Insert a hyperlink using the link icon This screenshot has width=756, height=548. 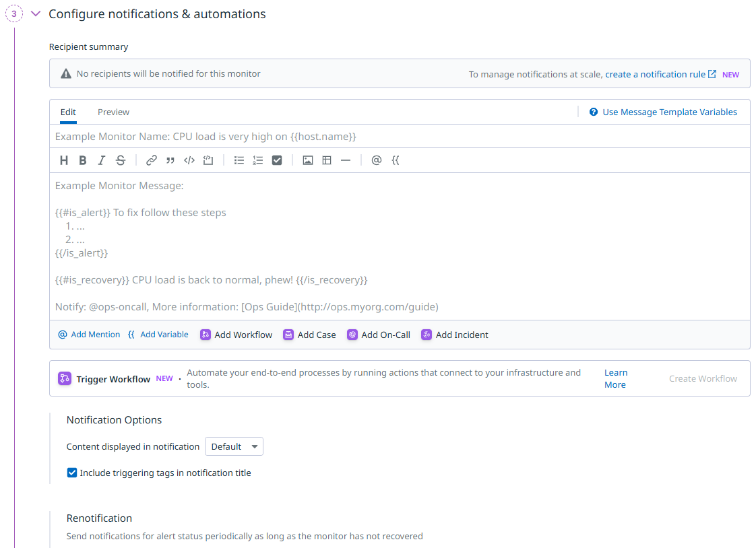tap(152, 160)
